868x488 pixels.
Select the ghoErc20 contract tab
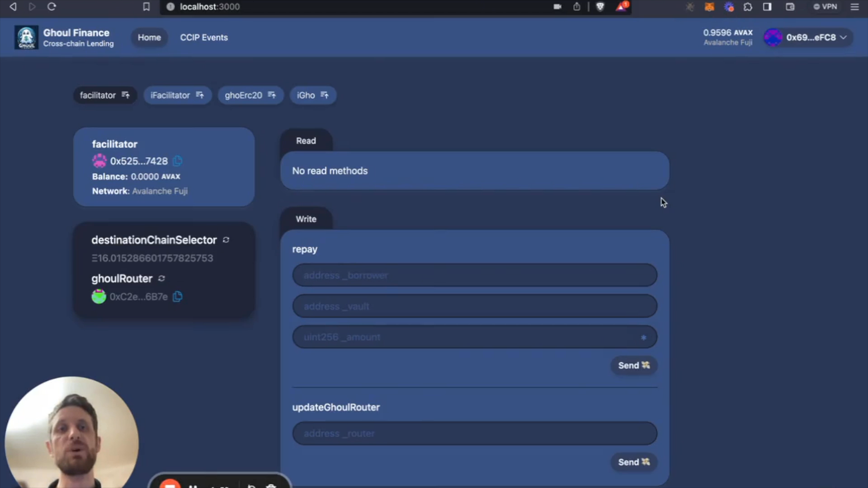pos(250,95)
